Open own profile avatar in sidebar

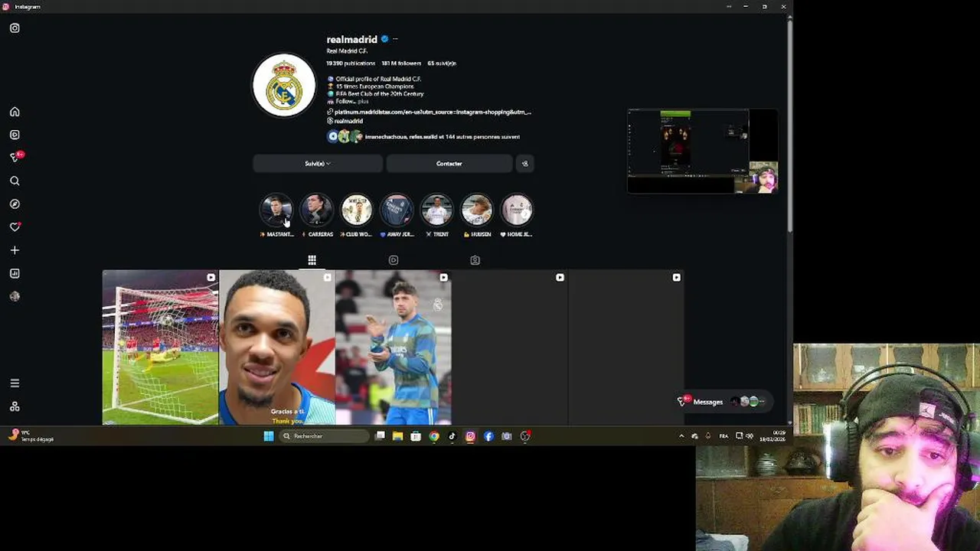(x=15, y=296)
